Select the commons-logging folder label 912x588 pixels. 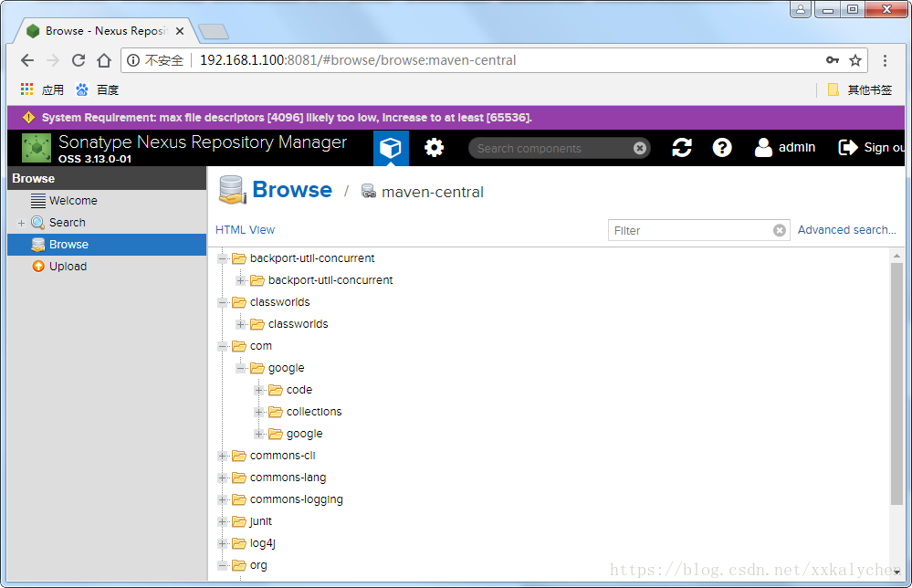[297, 499]
